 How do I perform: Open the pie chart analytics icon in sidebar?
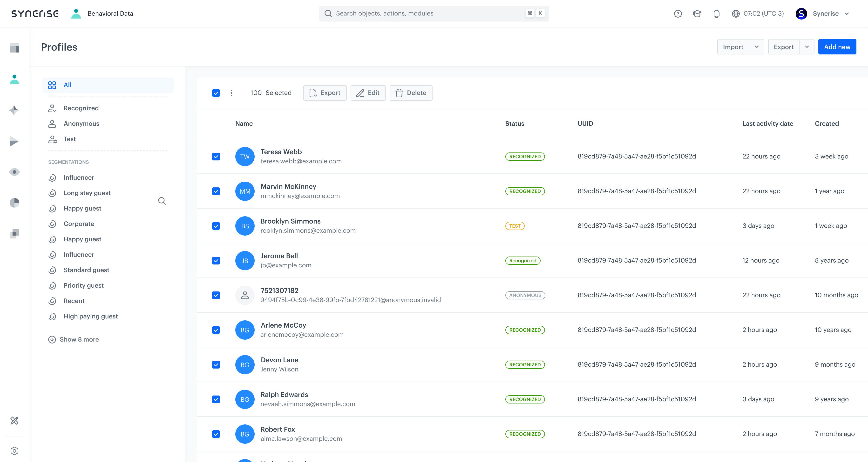click(x=14, y=203)
